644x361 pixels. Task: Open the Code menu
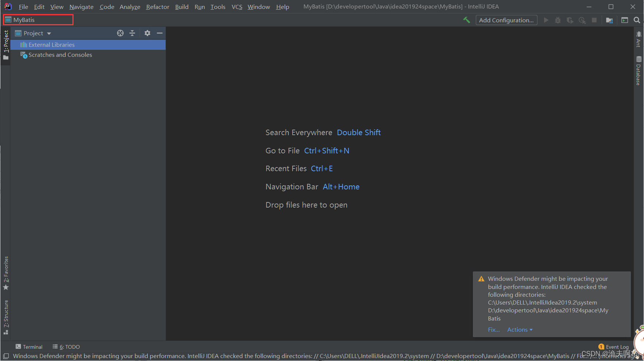coord(107,7)
